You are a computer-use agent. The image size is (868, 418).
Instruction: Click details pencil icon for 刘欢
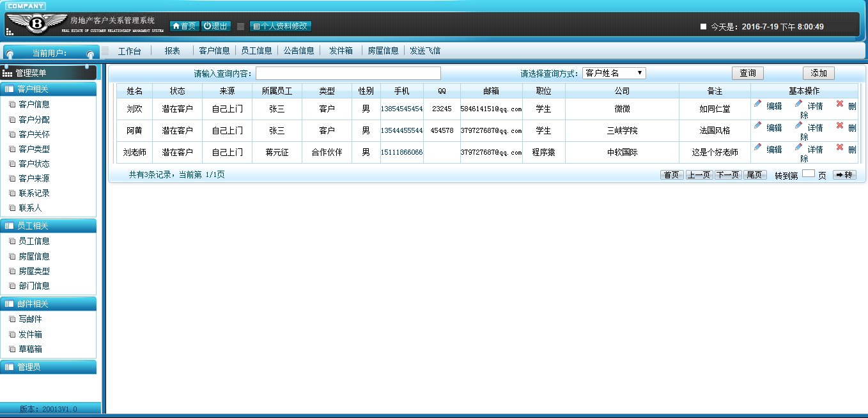pos(799,104)
